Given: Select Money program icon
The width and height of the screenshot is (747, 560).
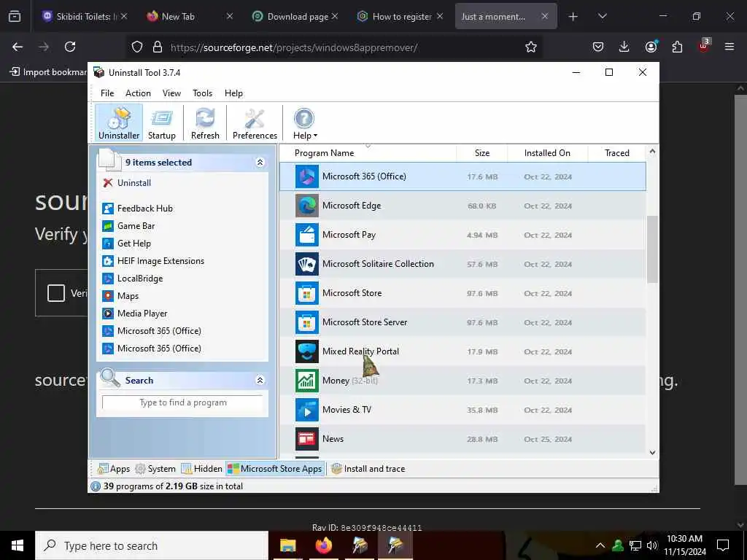Looking at the screenshot, I should pyautogui.click(x=307, y=381).
